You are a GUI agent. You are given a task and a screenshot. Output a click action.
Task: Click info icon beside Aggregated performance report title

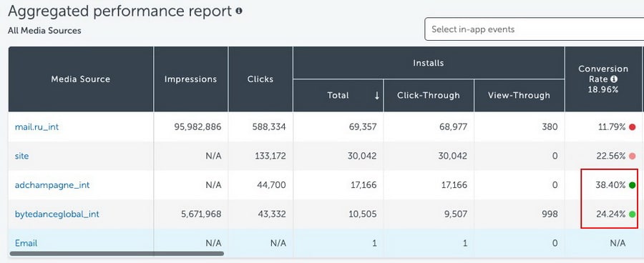[239, 11]
